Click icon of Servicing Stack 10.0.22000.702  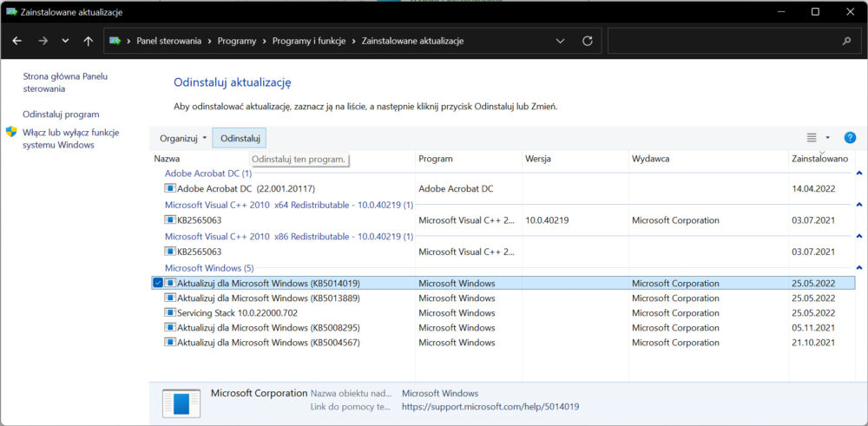point(170,312)
